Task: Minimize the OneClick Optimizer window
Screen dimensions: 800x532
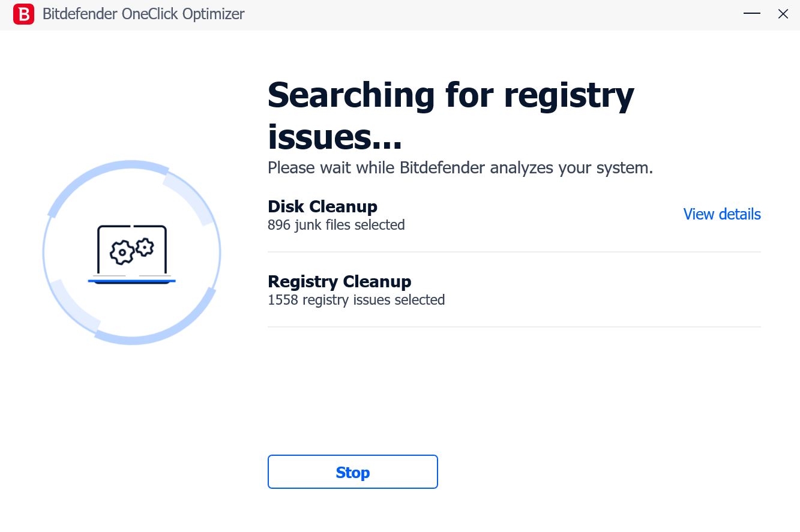Action: [752, 14]
